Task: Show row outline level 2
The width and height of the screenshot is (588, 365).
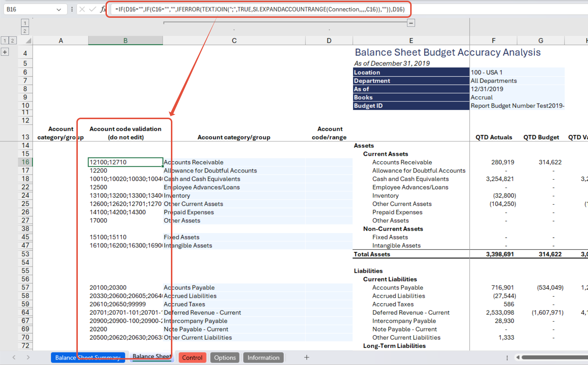Action: tap(12, 41)
